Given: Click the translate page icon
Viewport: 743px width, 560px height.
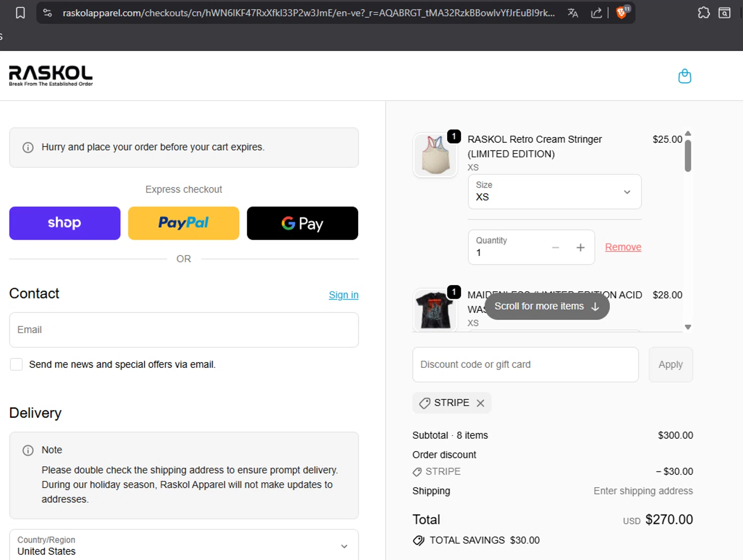Looking at the screenshot, I should tap(573, 13).
